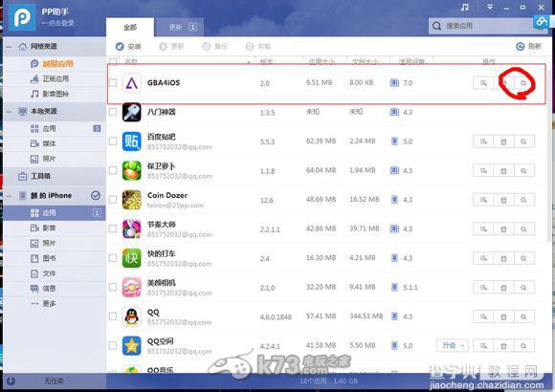
Task: Click the 备份 backup toolbar button
Action: [214, 46]
